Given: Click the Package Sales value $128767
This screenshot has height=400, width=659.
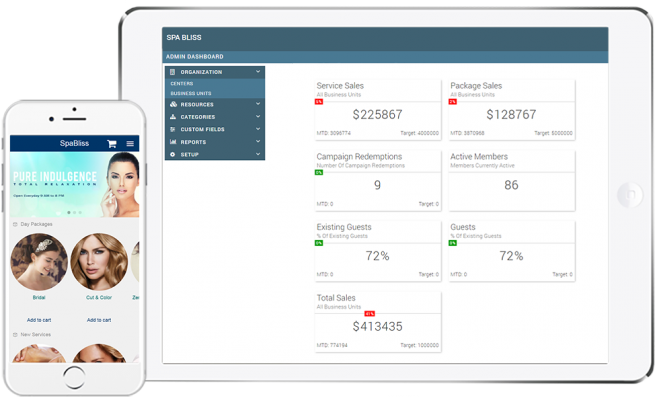Looking at the screenshot, I should tap(511, 114).
